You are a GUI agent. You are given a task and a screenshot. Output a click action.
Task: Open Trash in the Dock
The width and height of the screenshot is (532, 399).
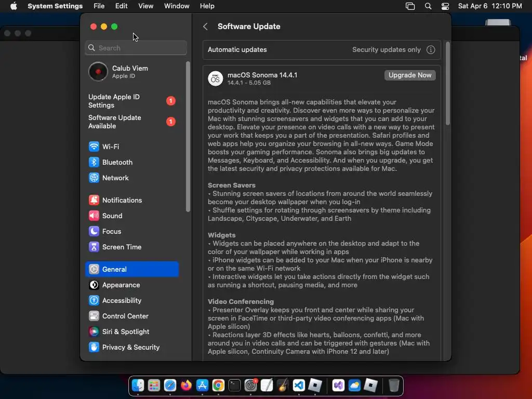(394, 385)
